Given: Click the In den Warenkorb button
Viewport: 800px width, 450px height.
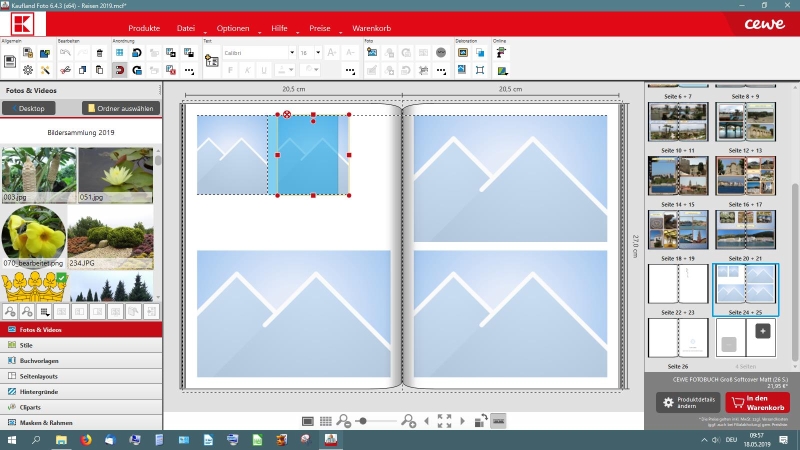Looking at the screenshot, I should click(757, 401).
